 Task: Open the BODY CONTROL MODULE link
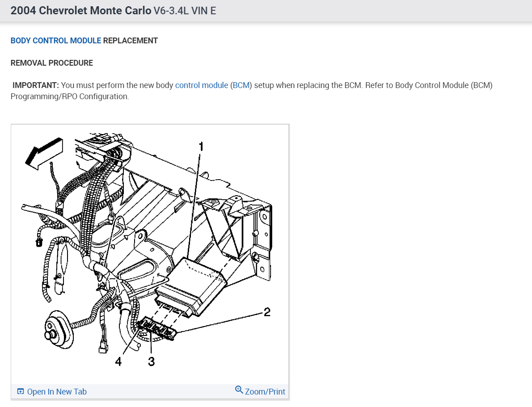tap(55, 41)
